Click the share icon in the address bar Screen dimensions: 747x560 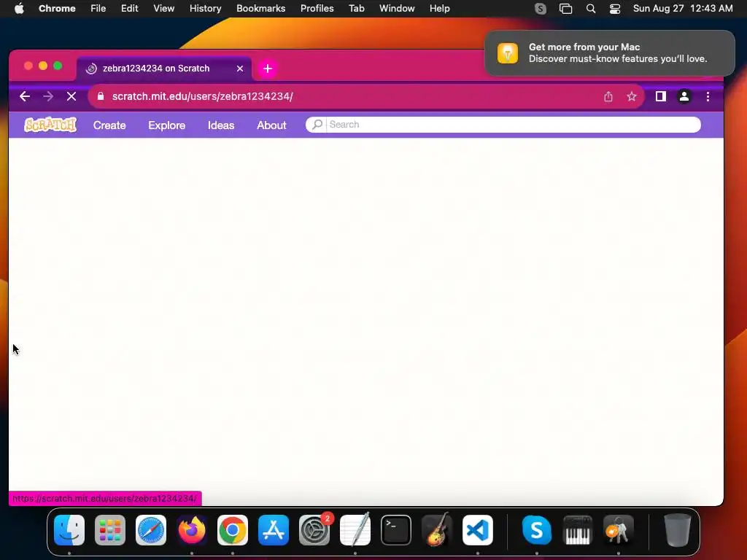pyautogui.click(x=608, y=97)
